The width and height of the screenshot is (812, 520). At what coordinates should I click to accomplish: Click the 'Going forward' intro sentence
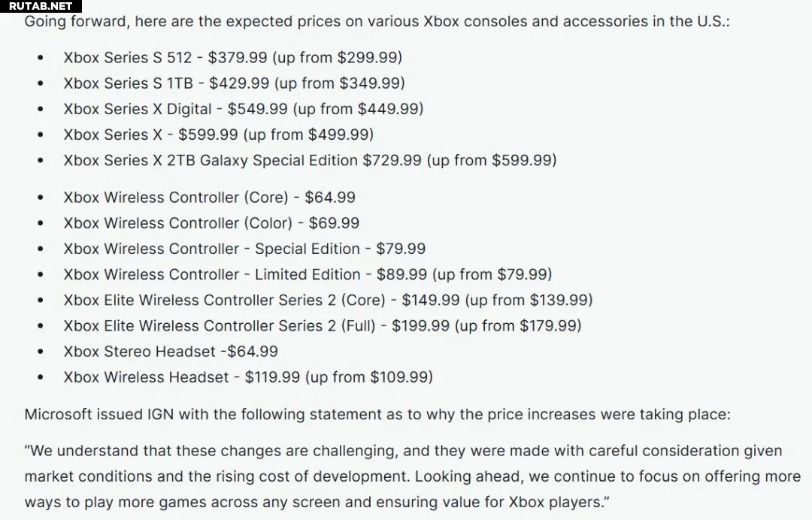pyautogui.click(x=377, y=22)
